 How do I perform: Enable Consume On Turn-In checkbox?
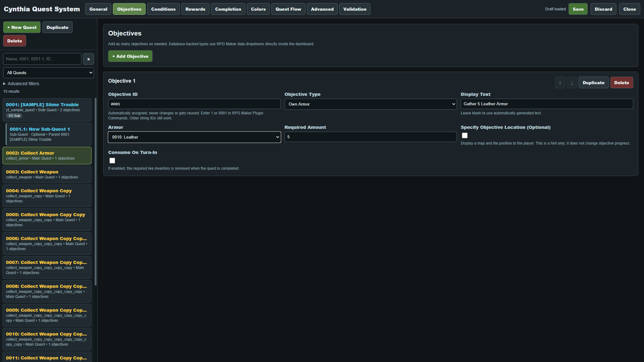click(x=112, y=161)
